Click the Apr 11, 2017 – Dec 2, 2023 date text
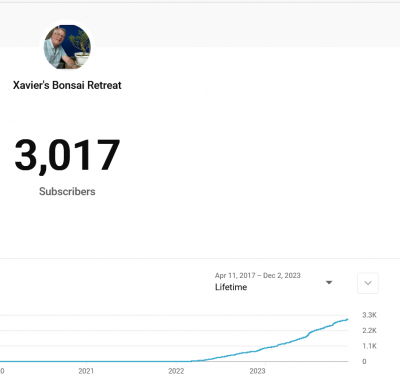The width and height of the screenshot is (400, 380). 258,276
